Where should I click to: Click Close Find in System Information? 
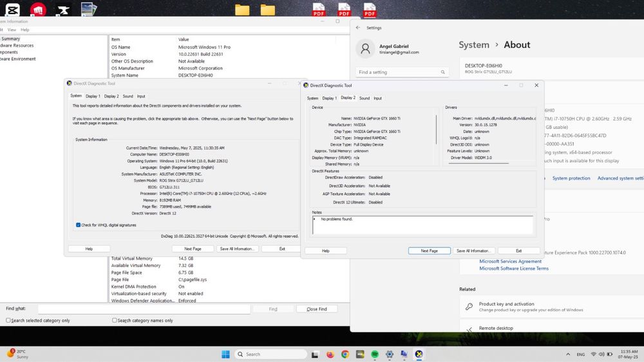coord(317,309)
